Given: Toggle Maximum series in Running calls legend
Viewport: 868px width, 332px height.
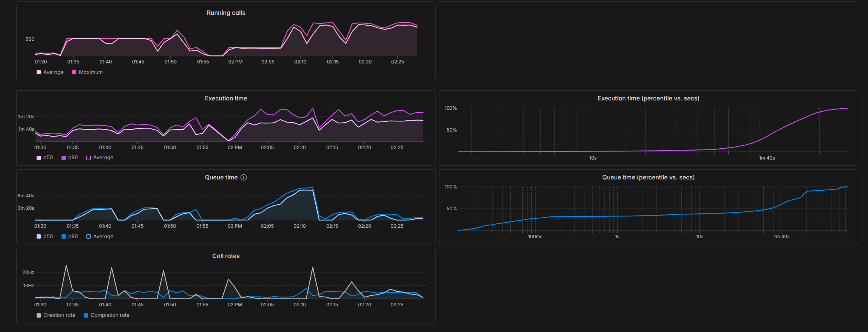Looking at the screenshot, I should (88, 72).
